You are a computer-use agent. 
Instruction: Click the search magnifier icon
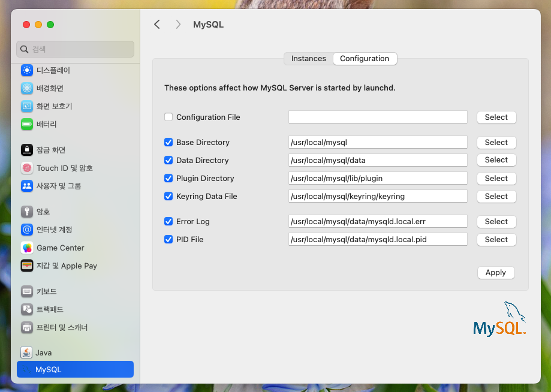pyautogui.click(x=24, y=49)
